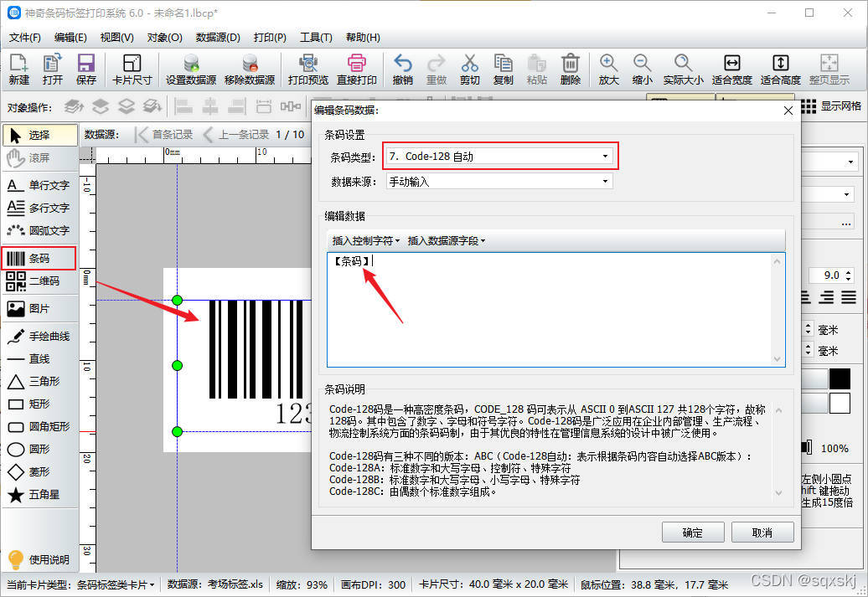Image resolution: width=868 pixels, height=597 pixels.
Task: Copy with the 复制 icon
Action: [504, 69]
